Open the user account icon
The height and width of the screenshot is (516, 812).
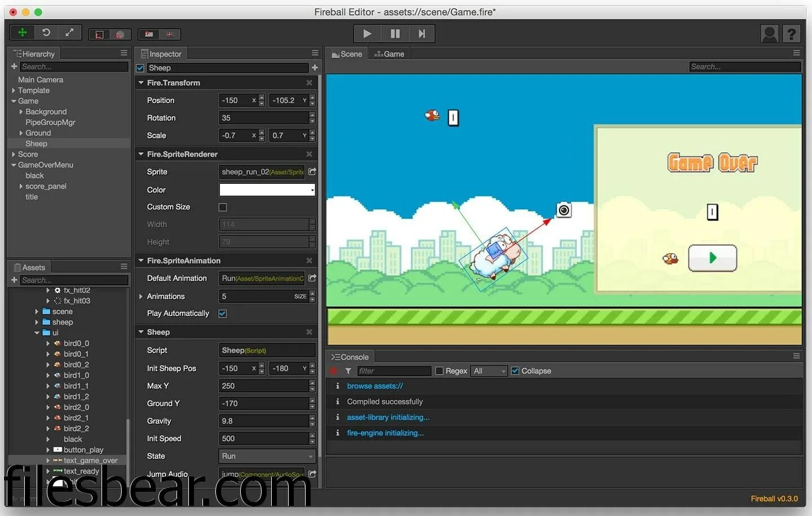click(x=769, y=34)
